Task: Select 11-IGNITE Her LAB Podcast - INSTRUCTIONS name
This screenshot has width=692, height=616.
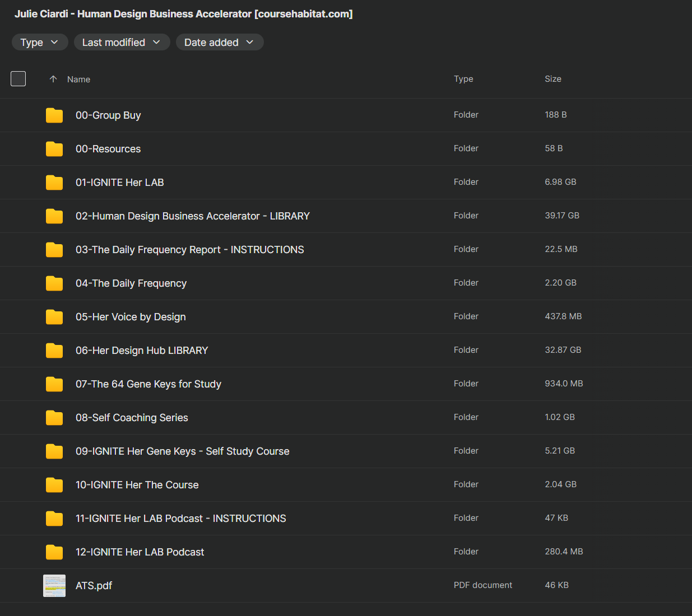Action: coord(181,519)
